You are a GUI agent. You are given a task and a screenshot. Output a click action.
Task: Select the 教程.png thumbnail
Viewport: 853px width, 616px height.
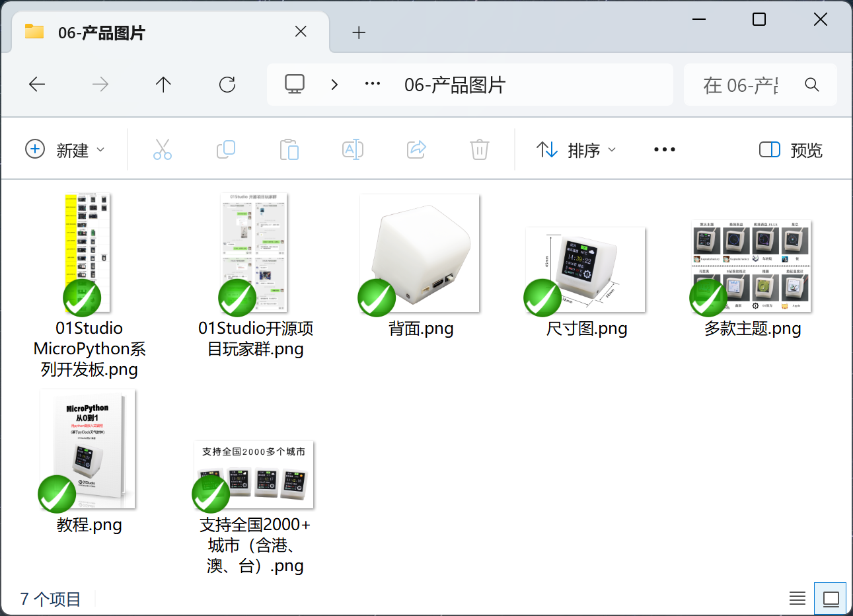[88, 449]
